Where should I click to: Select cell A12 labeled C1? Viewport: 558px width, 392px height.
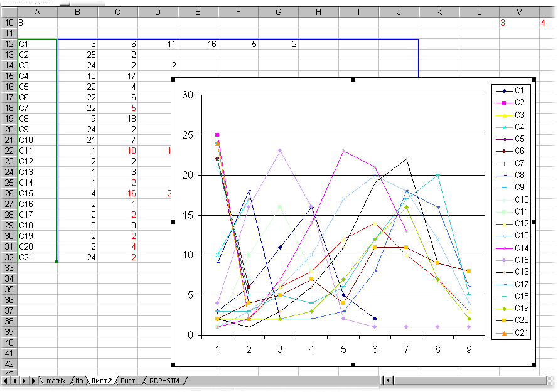(38, 44)
